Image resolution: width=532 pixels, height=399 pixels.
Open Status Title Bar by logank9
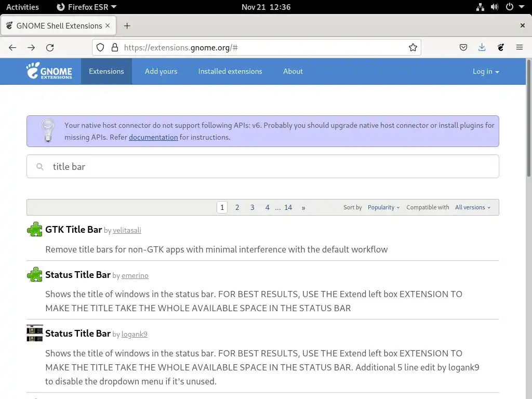pyautogui.click(x=78, y=333)
